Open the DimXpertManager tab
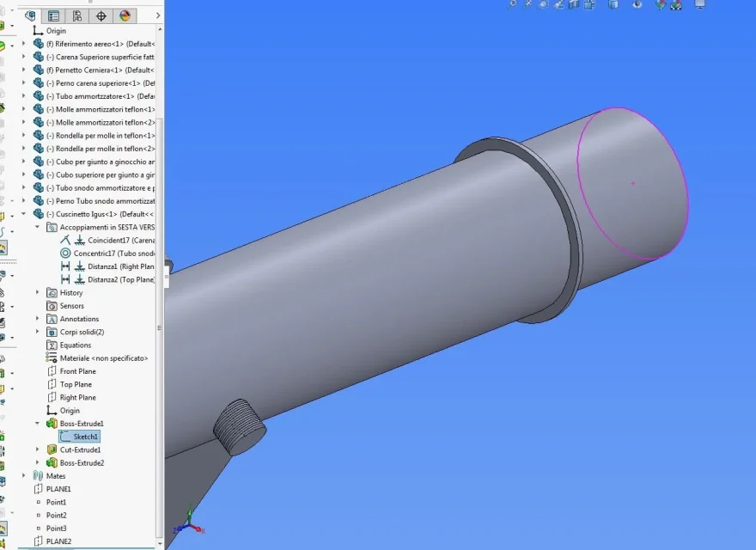The width and height of the screenshot is (756, 550). 101,16
